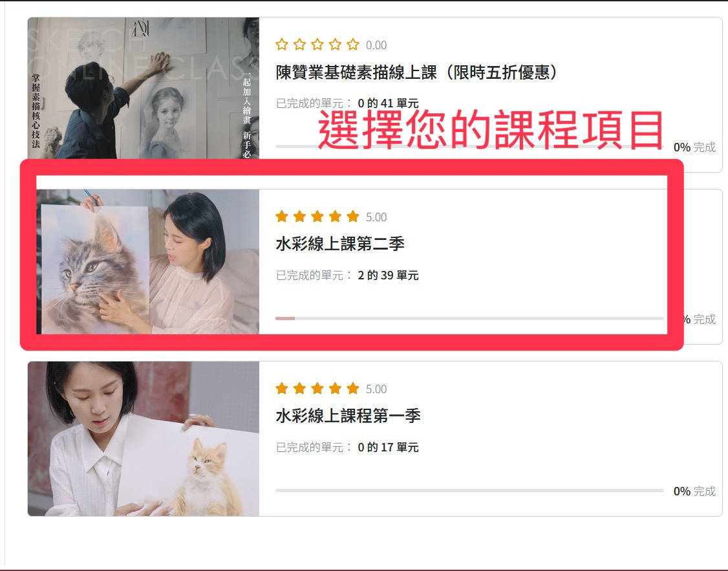The image size is (728, 571).
Task: Click the 0% 完成 label of 水彩線上課程第一季
Action: tap(694, 491)
